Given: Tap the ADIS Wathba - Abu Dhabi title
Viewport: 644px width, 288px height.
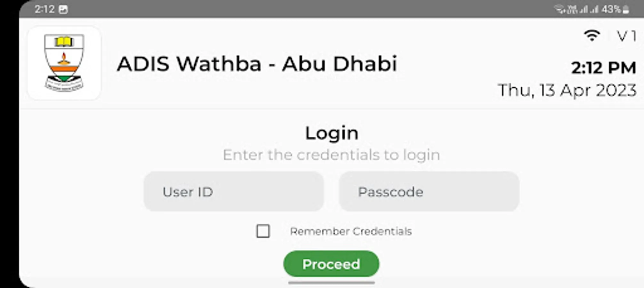Looking at the screenshot, I should (257, 64).
